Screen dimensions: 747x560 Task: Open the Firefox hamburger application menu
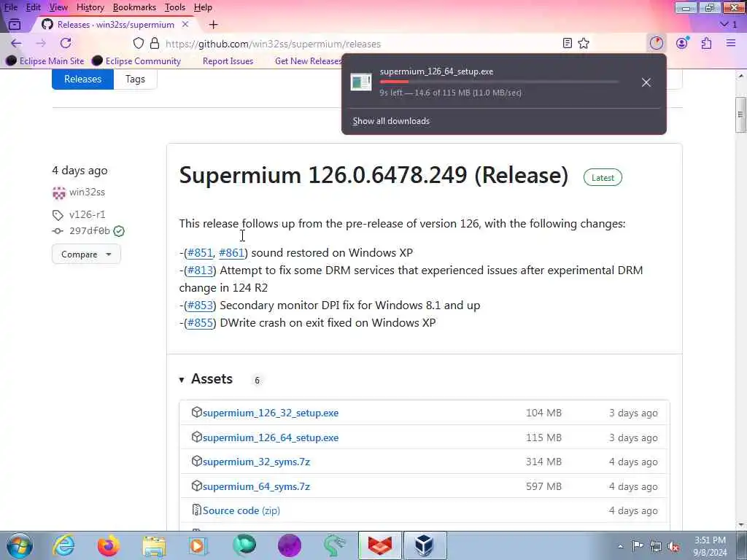tap(731, 43)
